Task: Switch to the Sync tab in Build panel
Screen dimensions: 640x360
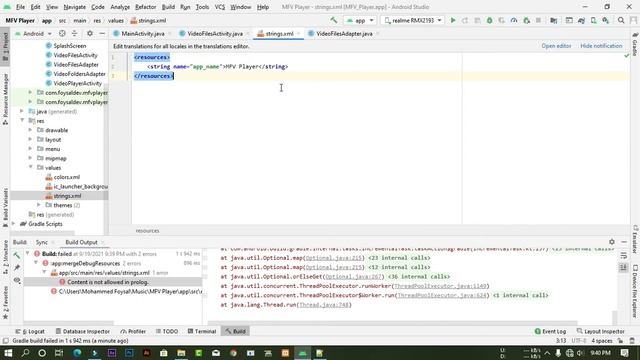Action: (42, 242)
